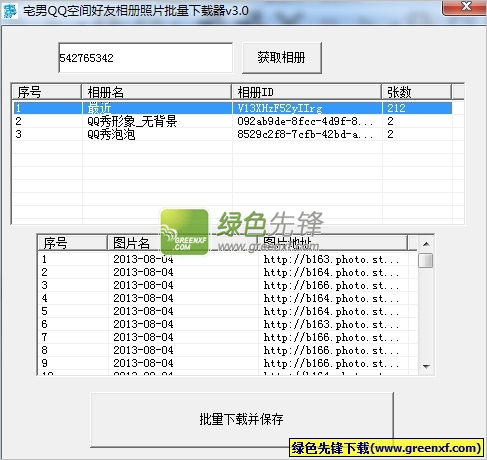Select the 最近 album row
This screenshot has height=460, width=487.
(x=233, y=108)
